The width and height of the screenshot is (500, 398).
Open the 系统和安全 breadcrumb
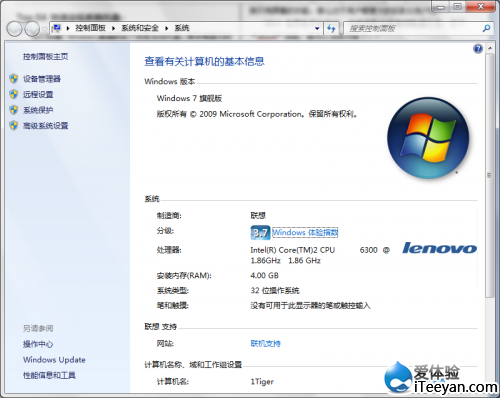coord(140,28)
